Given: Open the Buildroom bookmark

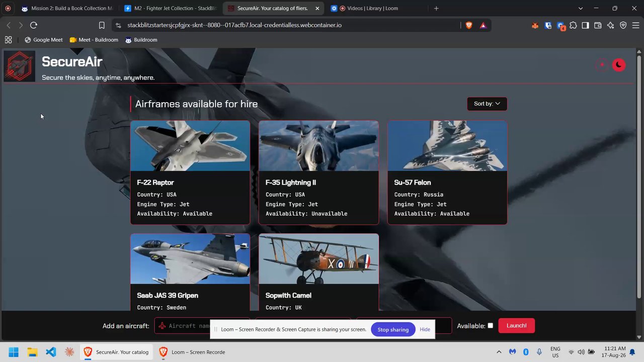Looking at the screenshot, I should tap(141, 40).
